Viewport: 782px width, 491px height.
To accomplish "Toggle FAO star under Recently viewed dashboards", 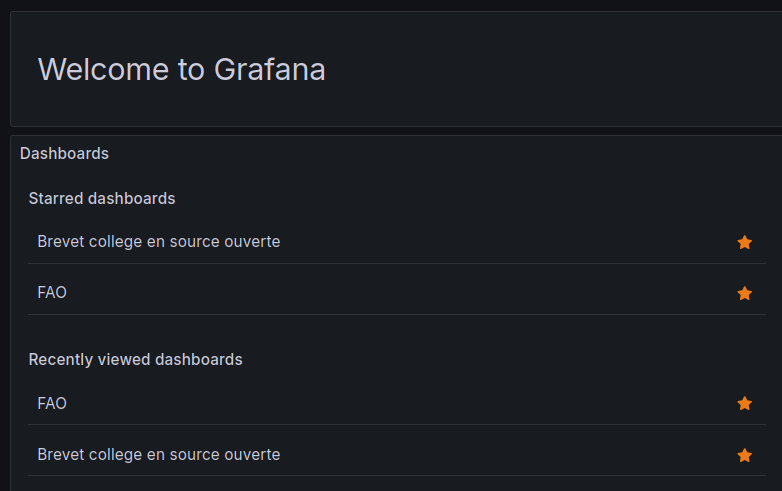I will click(744, 403).
